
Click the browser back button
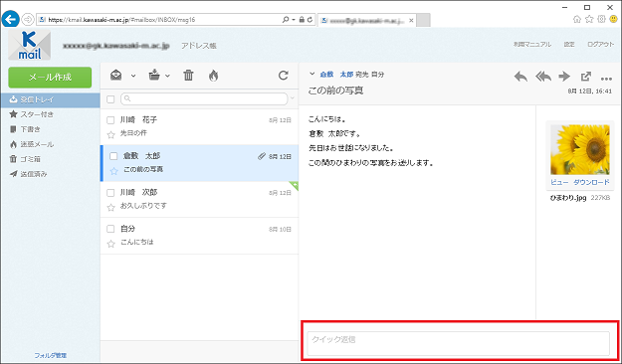pyautogui.click(x=10, y=19)
